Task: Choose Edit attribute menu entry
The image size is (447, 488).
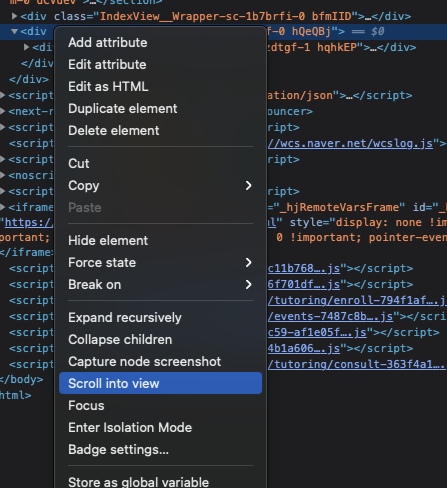Action: (107, 65)
